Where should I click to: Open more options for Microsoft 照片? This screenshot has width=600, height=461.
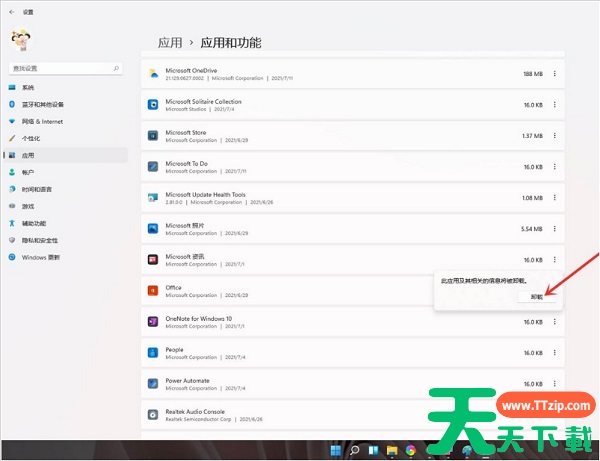554,228
